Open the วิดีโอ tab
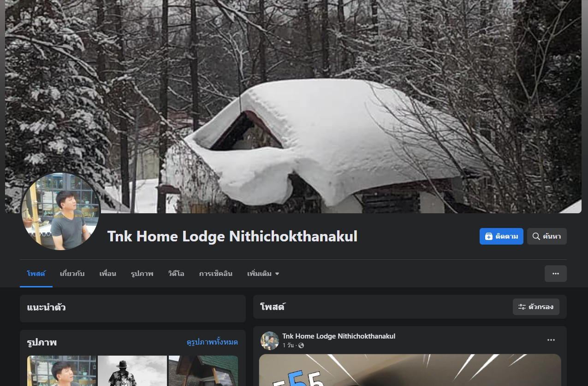 click(x=176, y=274)
